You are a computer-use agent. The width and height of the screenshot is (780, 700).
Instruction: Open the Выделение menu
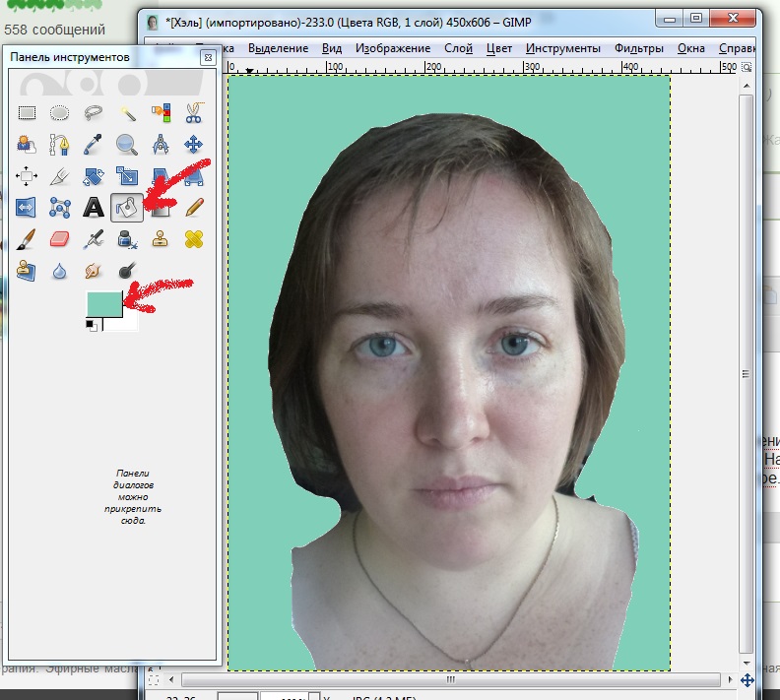278,48
